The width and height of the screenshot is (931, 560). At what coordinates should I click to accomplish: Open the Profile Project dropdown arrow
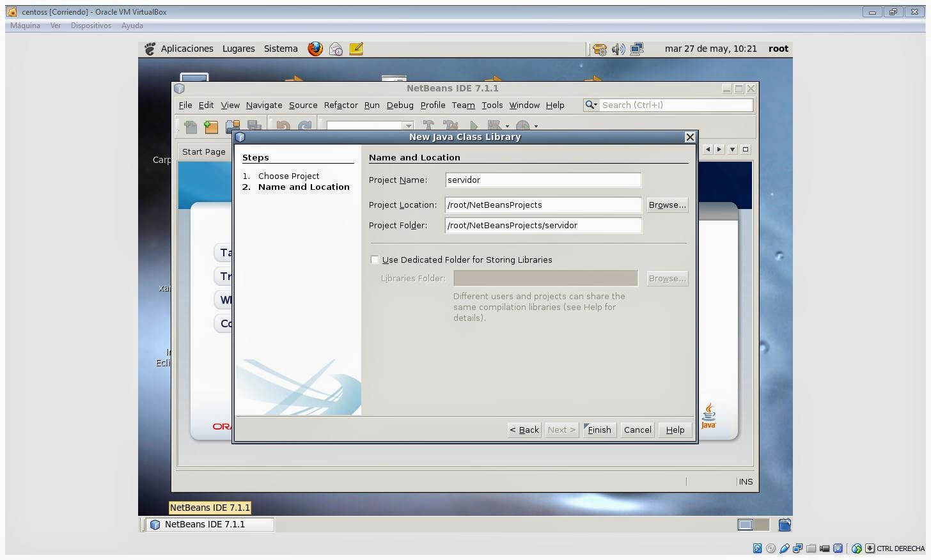click(x=536, y=127)
